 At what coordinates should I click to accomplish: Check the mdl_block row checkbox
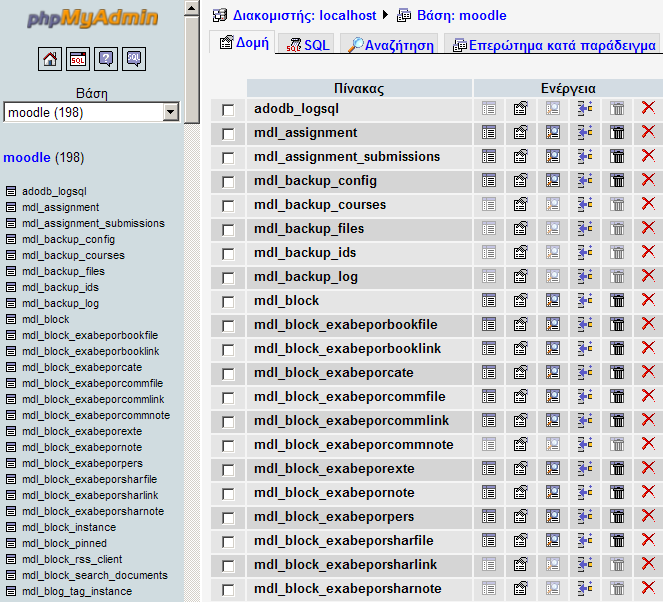[x=228, y=302]
